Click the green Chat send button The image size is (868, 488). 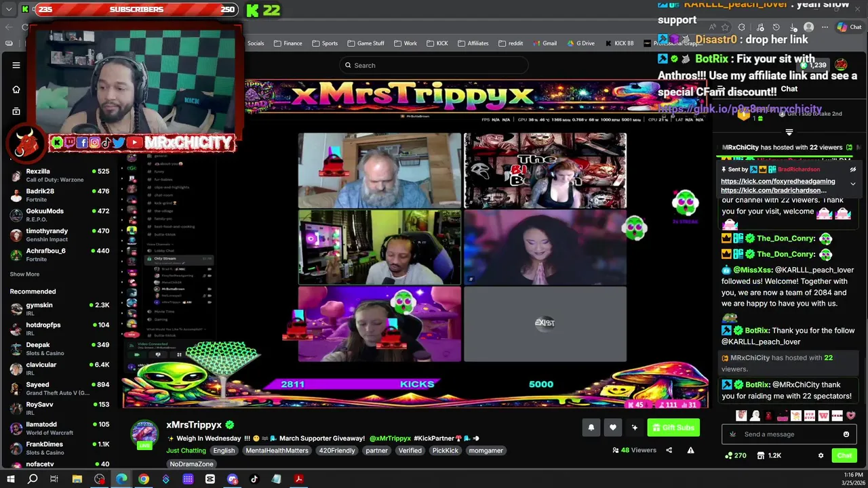tap(844, 455)
